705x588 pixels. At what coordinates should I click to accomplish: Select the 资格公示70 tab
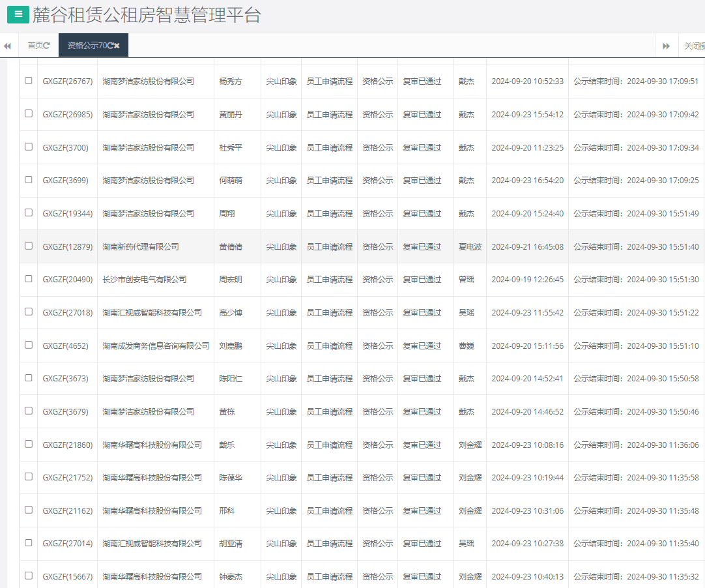[86, 46]
